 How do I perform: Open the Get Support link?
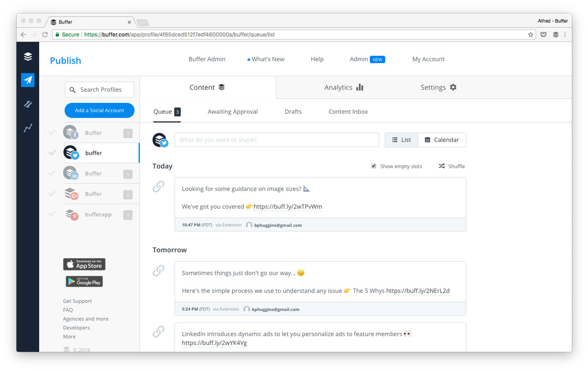point(77,301)
